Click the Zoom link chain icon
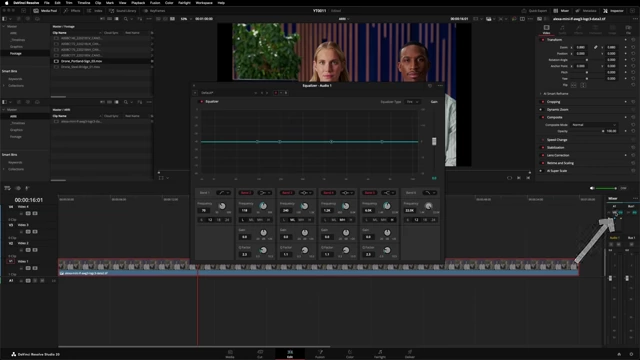This screenshot has width=640, height=360. tap(596, 47)
